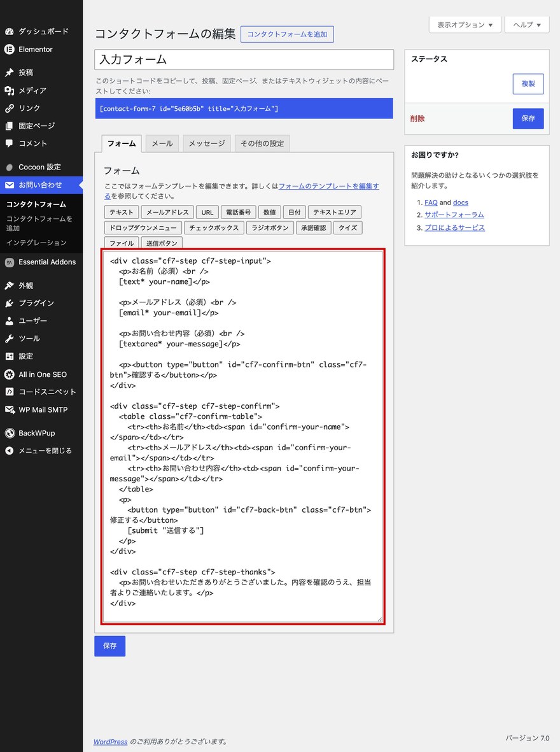Open the WordPress footer link
This screenshot has width=560, height=752.
click(110, 741)
